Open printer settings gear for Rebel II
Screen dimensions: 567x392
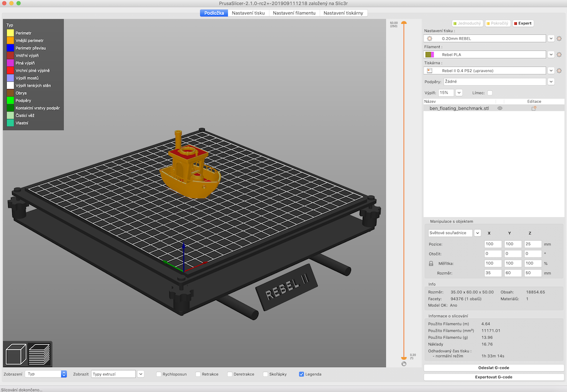pos(559,71)
